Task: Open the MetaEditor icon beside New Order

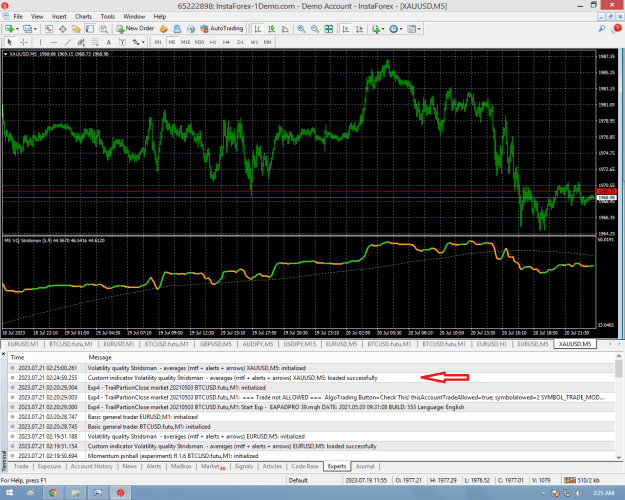Action: [x=163, y=29]
